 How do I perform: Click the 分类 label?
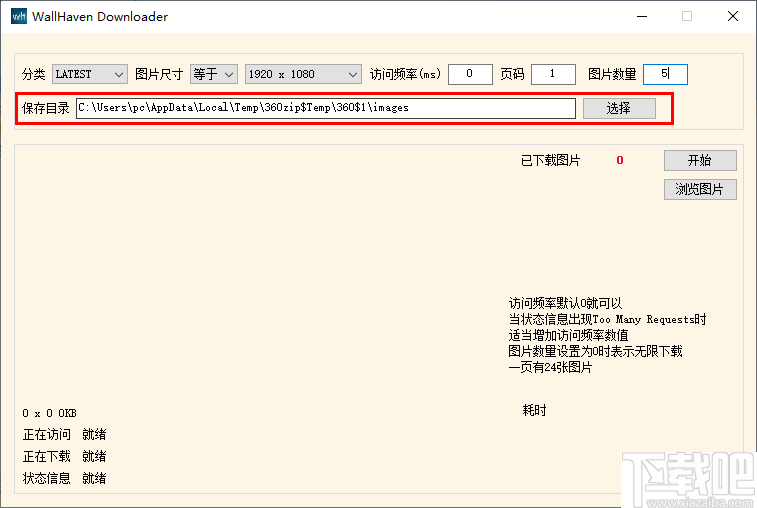tap(34, 74)
